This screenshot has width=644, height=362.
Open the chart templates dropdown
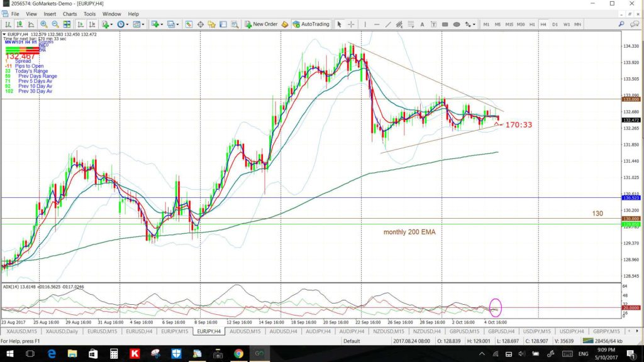[138, 25]
